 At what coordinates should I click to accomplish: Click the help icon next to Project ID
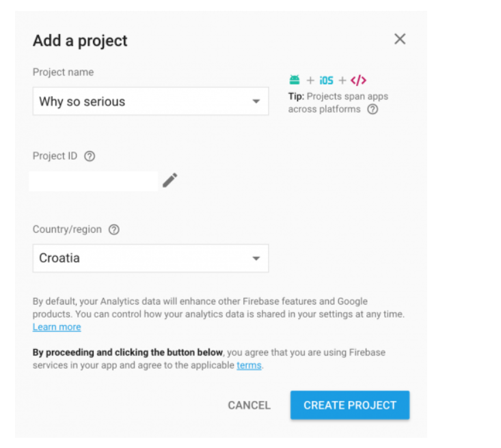point(90,156)
